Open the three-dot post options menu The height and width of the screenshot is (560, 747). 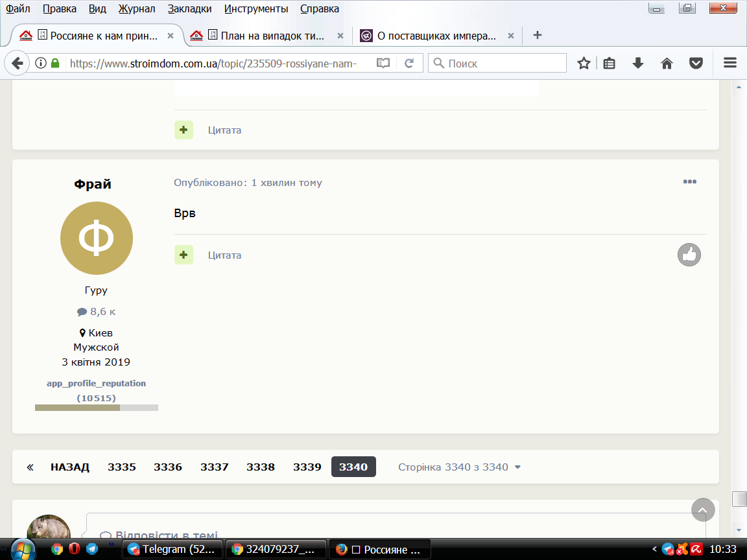[689, 181]
